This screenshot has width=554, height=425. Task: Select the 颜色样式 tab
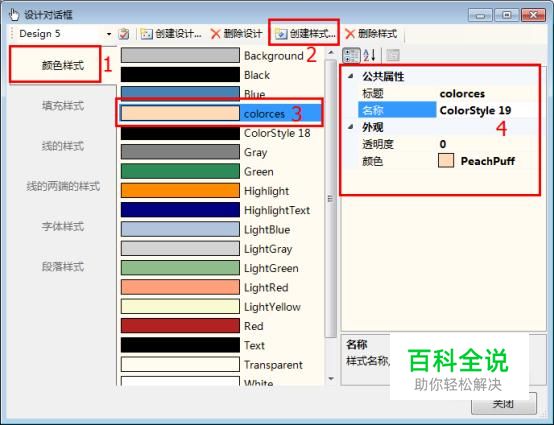pyautogui.click(x=63, y=65)
